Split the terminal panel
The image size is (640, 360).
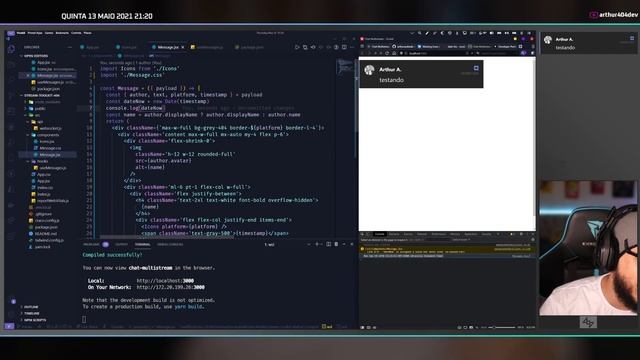(x=328, y=244)
